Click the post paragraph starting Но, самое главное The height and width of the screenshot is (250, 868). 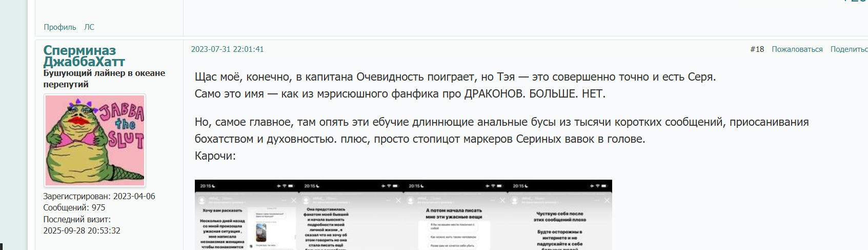tap(502, 130)
